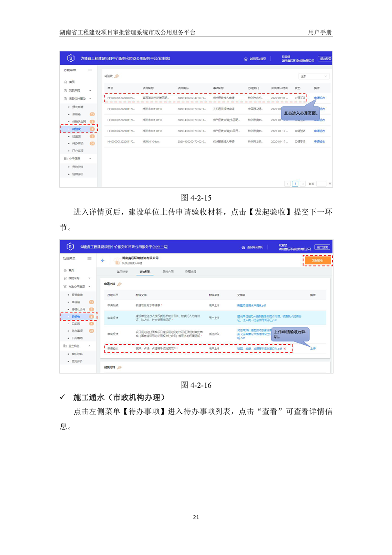Collapse 市政公用事项 arrow in upper sidebar
Image resolution: width=392 pixels, height=555 pixels.
[90, 99]
